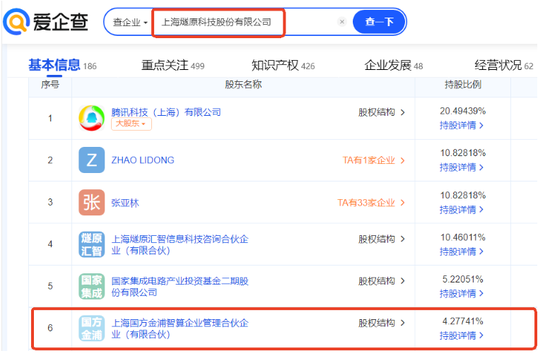Image resolution: width=550 pixels, height=363 pixels.
Task: Click the 国方金浦 logo icon
Action: tap(92, 328)
